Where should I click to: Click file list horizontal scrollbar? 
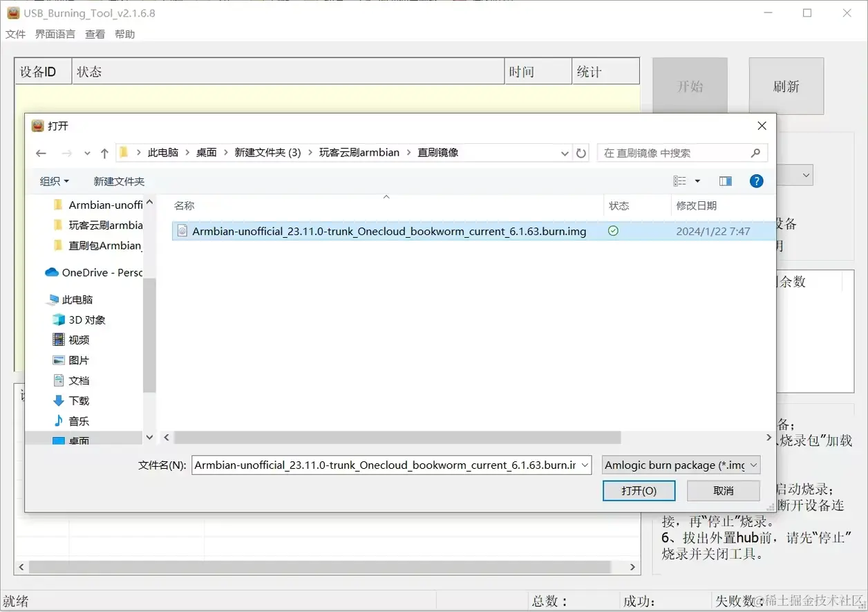point(397,438)
